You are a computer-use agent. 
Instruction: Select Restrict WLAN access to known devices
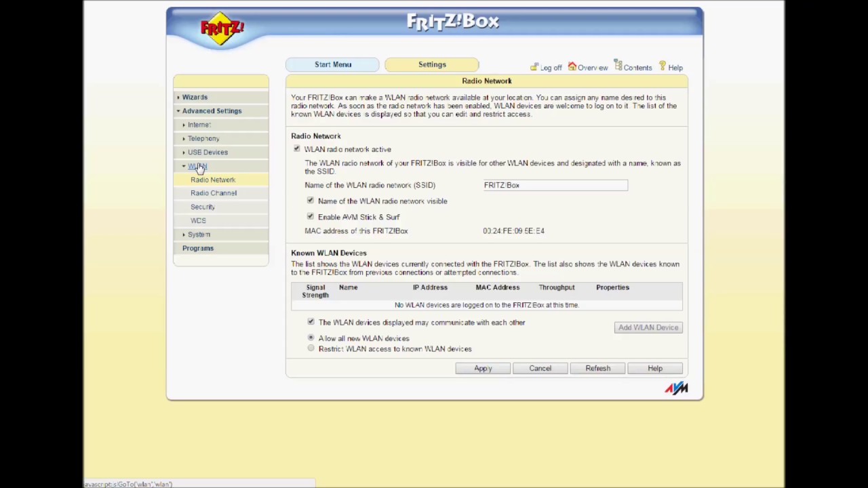pyautogui.click(x=311, y=348)
